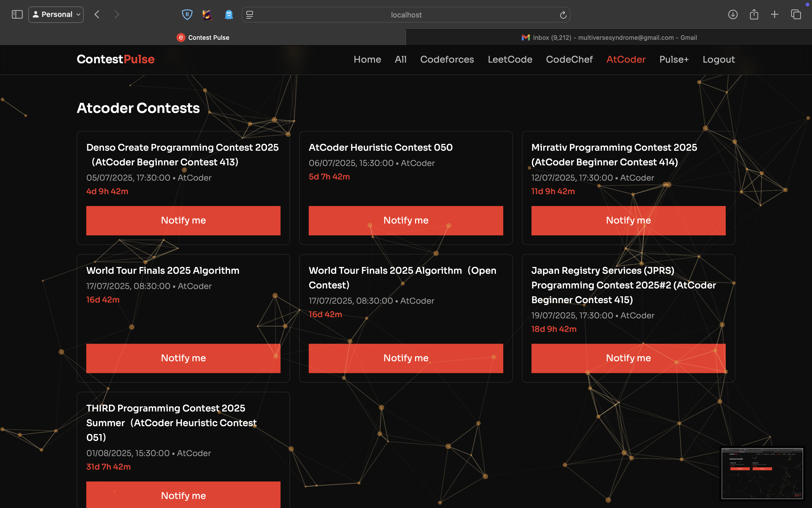Click the Reader page-menu icon in address bar

point(250,15)
